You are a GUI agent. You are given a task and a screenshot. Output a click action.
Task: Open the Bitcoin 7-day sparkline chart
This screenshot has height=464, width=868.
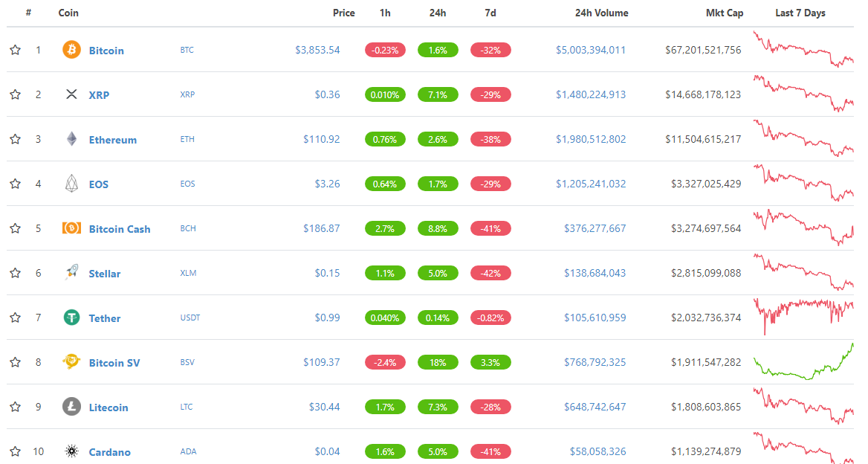click(x=803, y=49)
